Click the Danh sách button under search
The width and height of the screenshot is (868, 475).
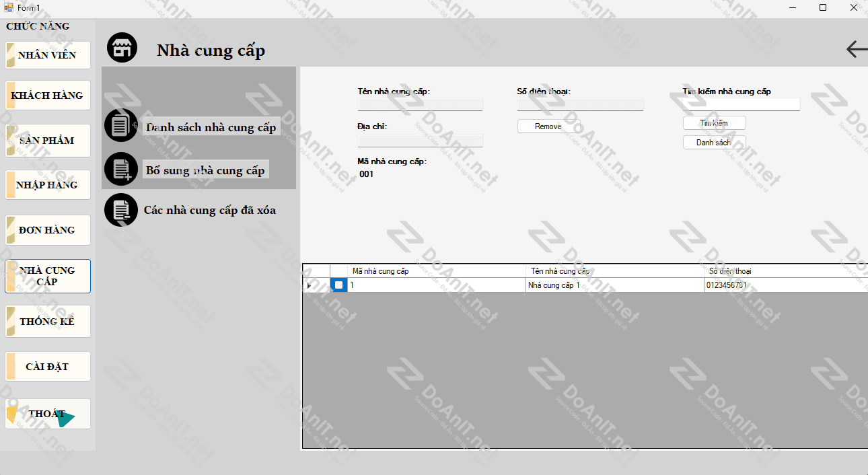tap(714, 143)
